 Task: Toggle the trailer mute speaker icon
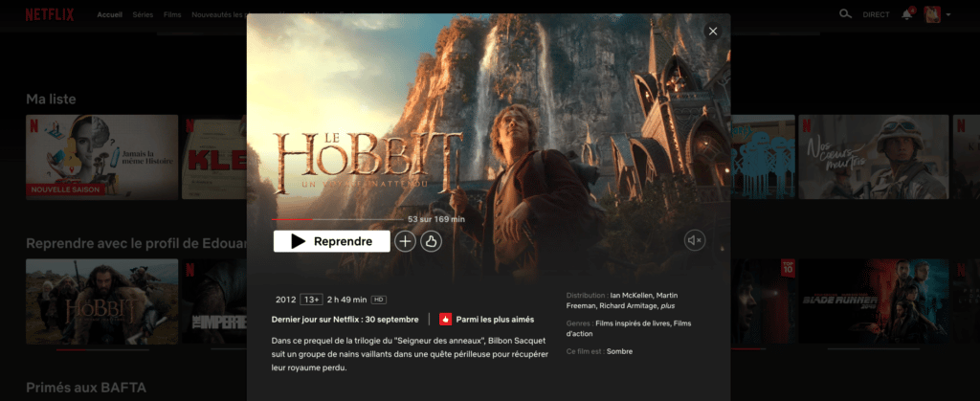695,240
